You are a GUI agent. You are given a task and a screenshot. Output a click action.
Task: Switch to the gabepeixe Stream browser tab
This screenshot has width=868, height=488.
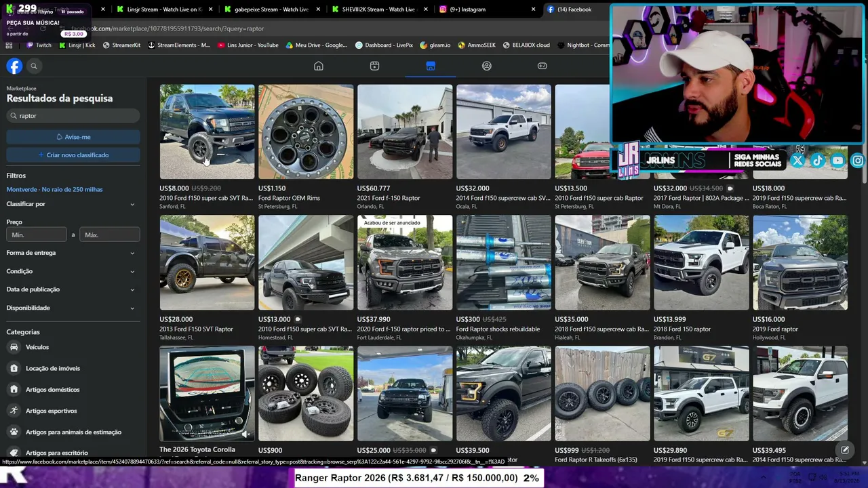point(271,9)
